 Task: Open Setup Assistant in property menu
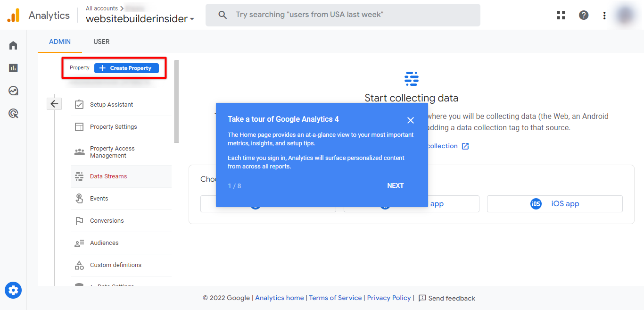(111, 105)
